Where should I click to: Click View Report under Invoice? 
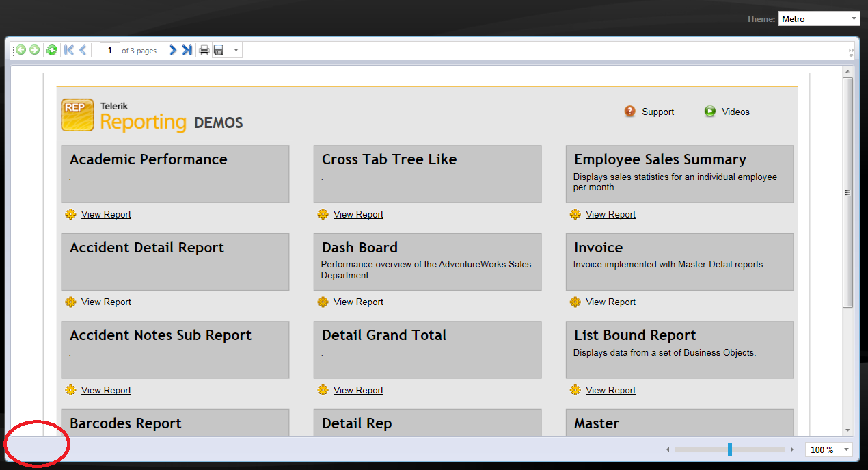tap(610, 302)
